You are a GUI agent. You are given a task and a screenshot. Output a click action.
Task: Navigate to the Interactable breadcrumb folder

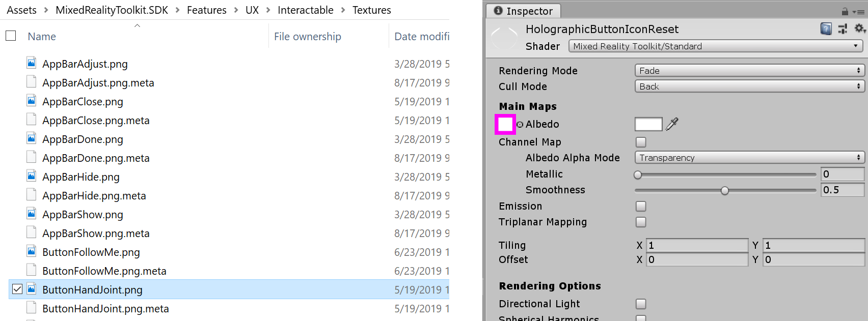tap(305, 10)
